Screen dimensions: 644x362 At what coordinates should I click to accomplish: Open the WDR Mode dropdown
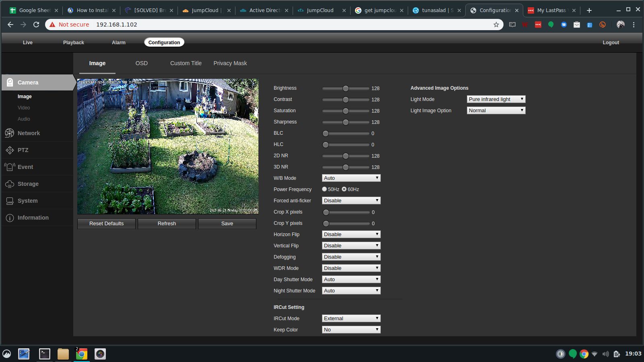pyautogui.click(x=351, y=268)
